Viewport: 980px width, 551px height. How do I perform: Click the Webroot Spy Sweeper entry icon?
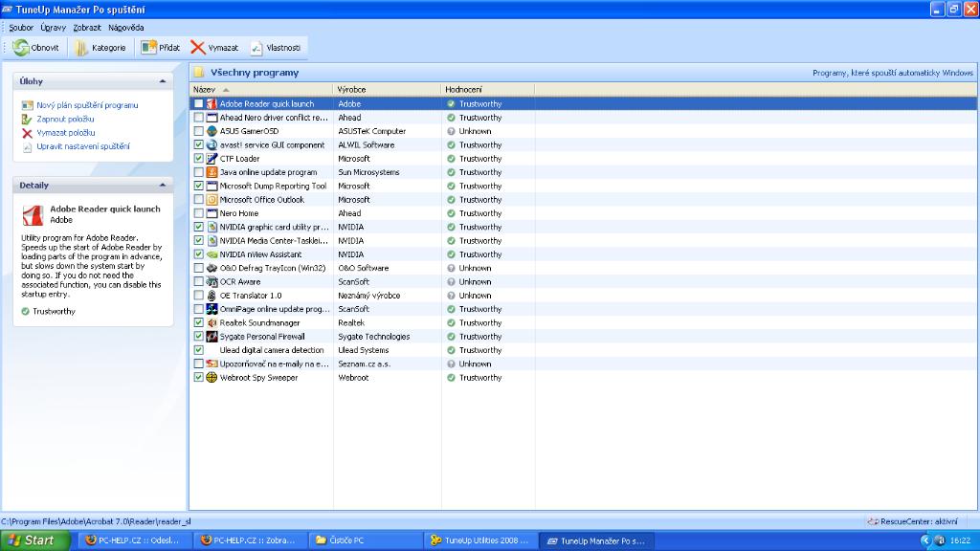coord(212,378)
